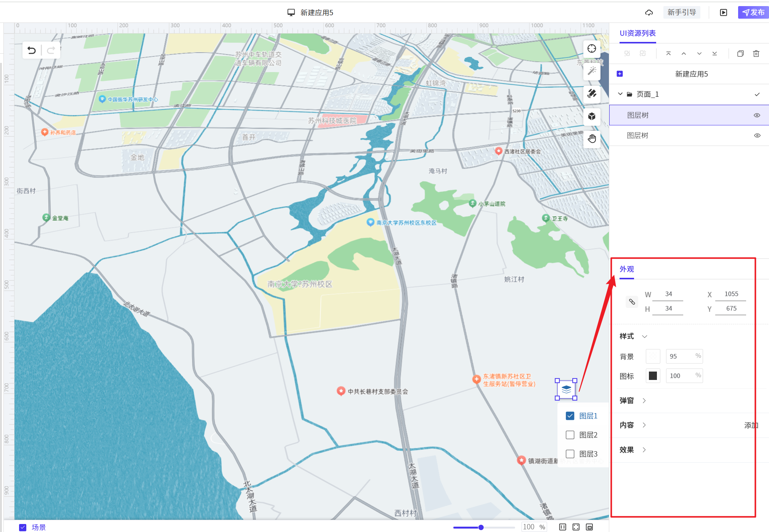Viewport: 769px width, 532px height.
Task: Click the 新建应用5 project row in panel
Action: point(689,74)
